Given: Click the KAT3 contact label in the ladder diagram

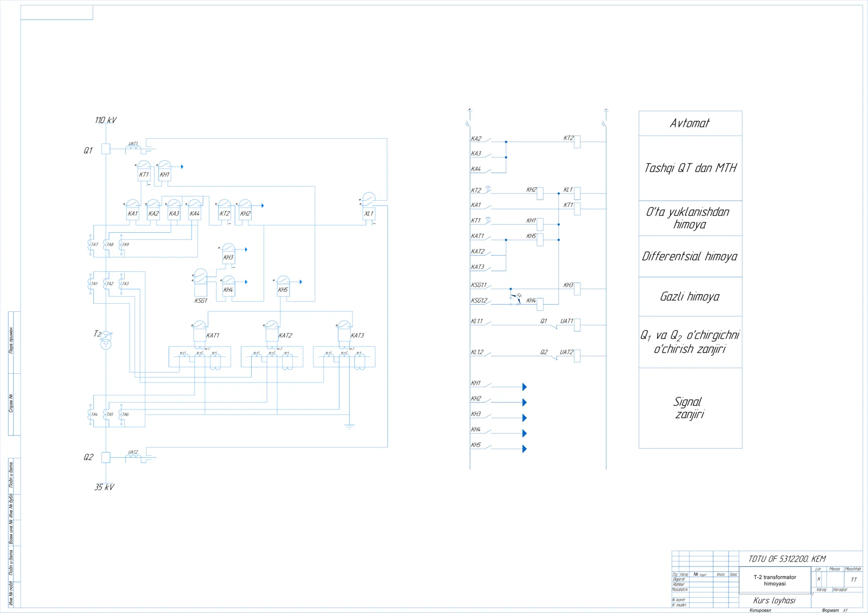Looking at the screenshot, I should [477, 267].
